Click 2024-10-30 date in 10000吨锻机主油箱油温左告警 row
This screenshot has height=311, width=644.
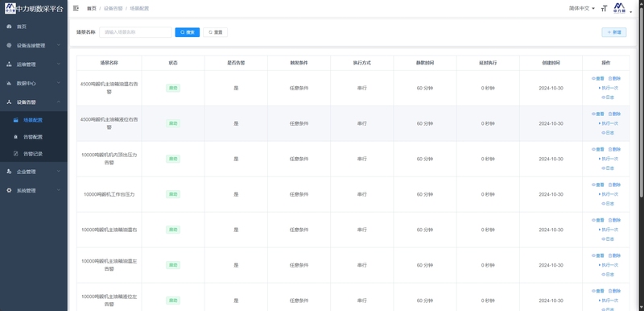[551, 265]
